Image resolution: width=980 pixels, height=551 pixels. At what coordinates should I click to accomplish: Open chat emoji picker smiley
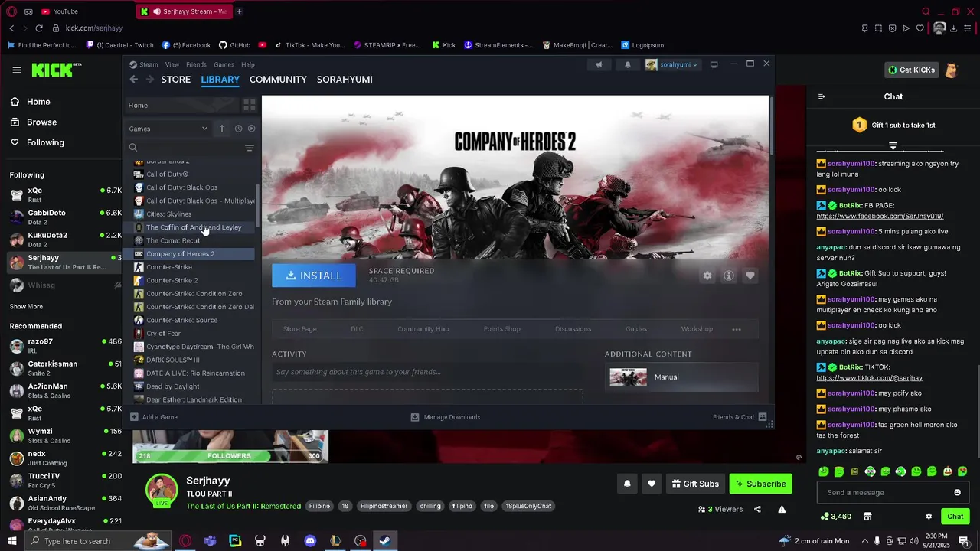(x=957, y=492)
